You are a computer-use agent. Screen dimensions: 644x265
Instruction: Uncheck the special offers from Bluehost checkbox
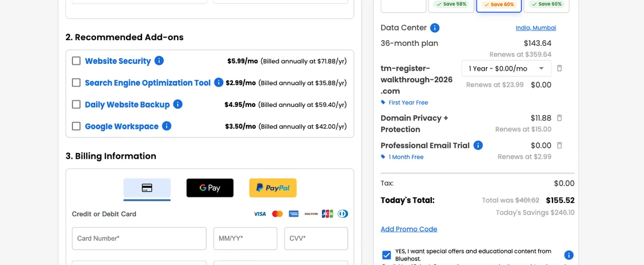coord(386,255)
